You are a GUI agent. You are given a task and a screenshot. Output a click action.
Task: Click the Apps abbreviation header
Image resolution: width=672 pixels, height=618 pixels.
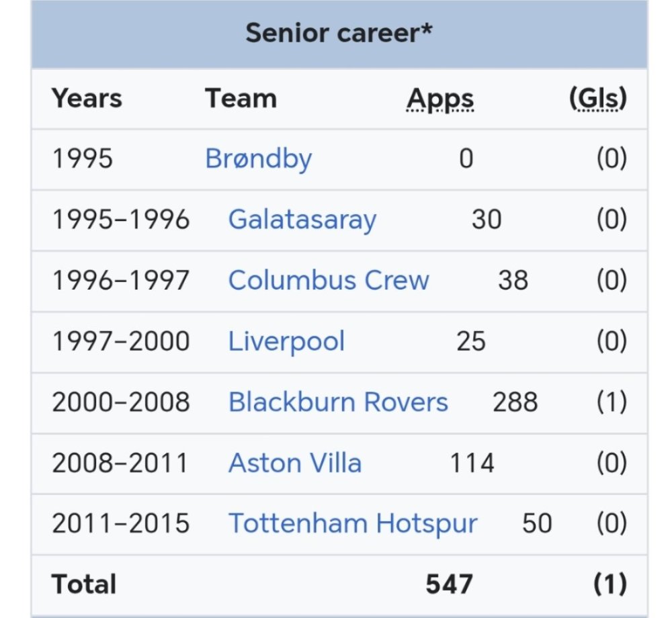click(440, 99)
